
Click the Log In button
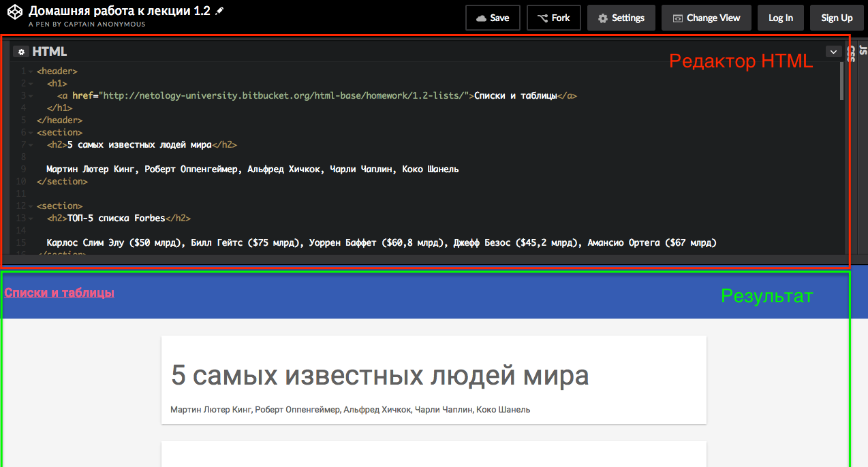[x=781, y=18]
